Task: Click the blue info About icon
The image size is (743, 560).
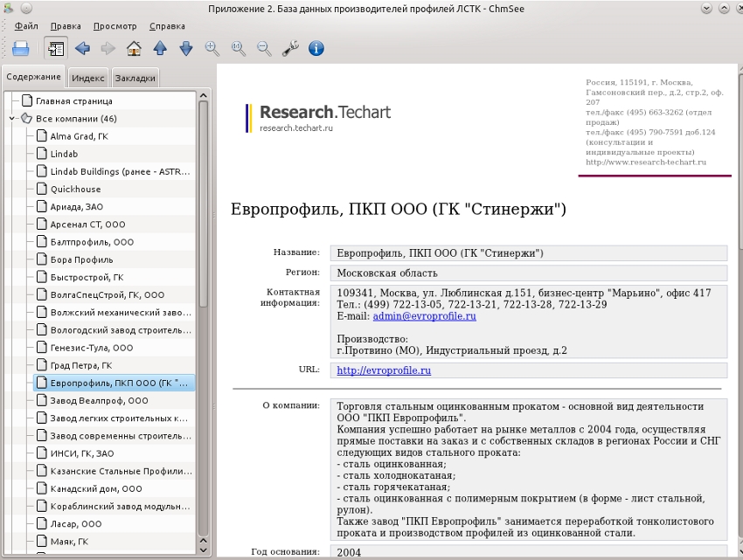Action: (316, 48)
